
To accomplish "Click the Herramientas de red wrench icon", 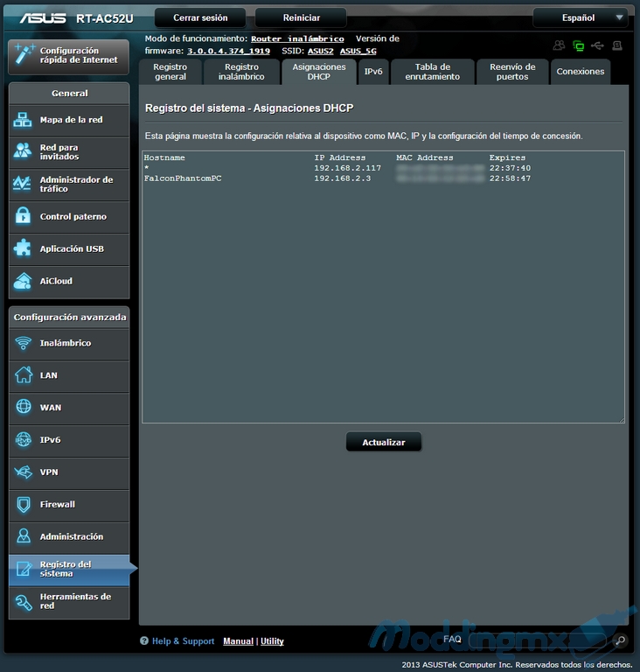I will 23,602.
